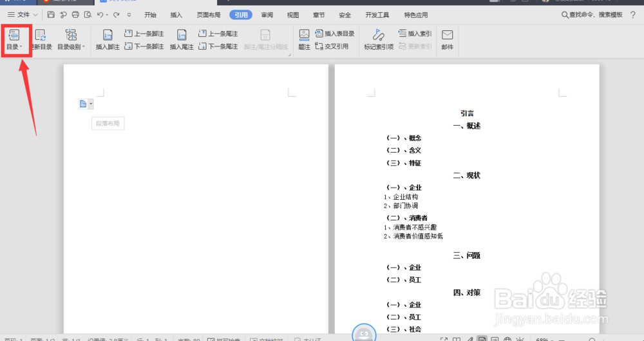Open 交叉引用 cross-reference
Screen dimensions: 644x341
coord(332,46)
